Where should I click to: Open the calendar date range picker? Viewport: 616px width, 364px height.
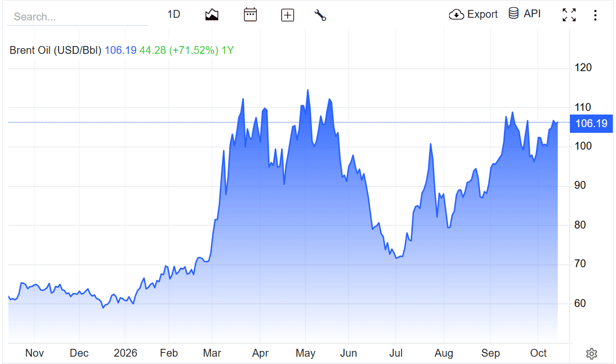coord(250,15)
